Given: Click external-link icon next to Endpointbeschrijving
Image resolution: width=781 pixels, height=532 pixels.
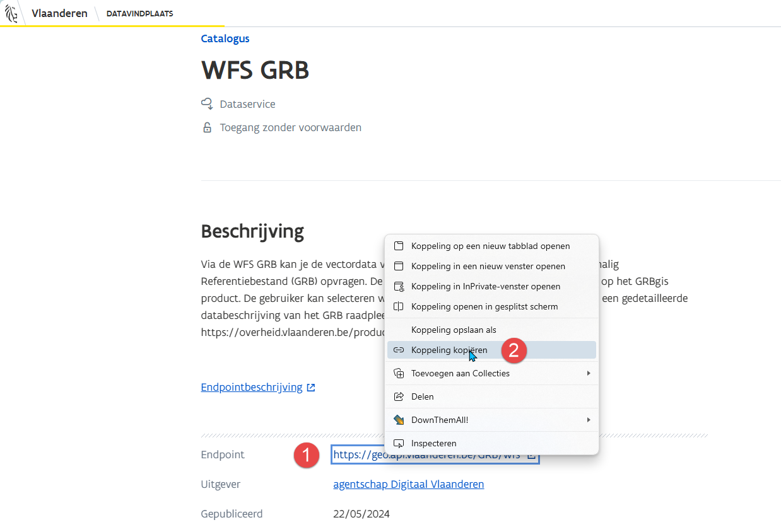Looking at the screenshot, I should pos(310,388).
